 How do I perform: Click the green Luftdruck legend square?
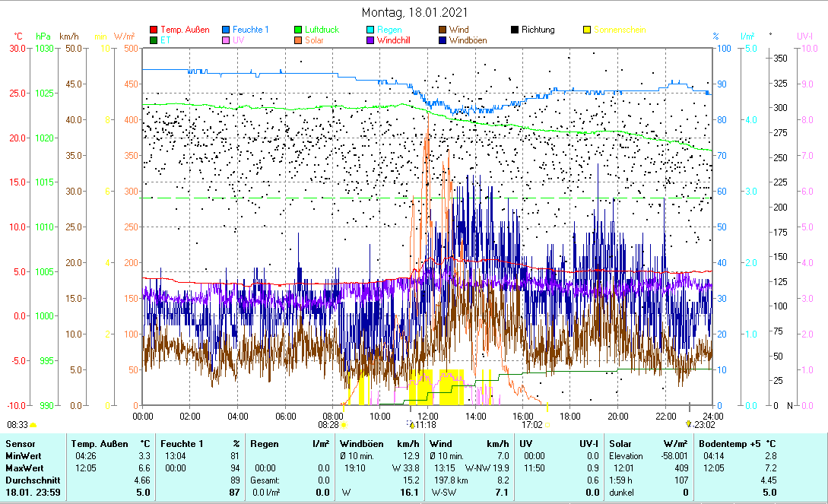click(x=299, y=30)
